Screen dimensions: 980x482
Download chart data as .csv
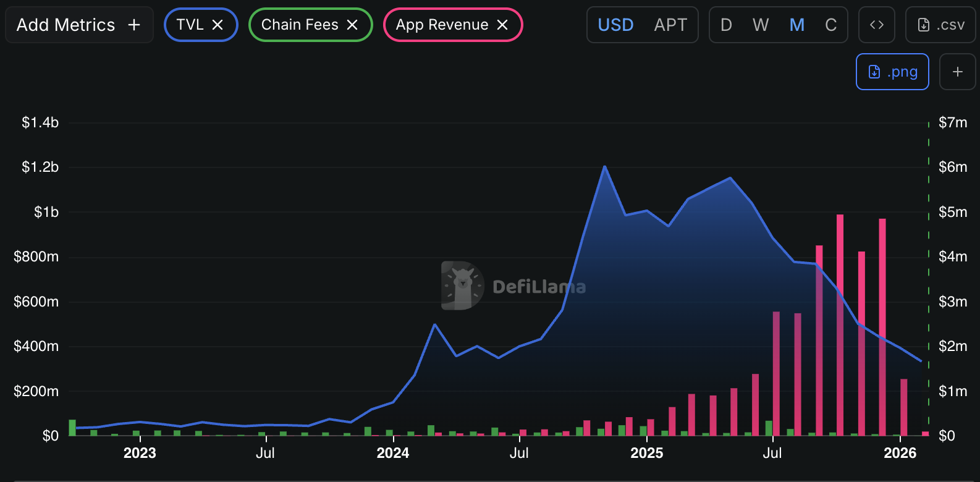(940, 25)
